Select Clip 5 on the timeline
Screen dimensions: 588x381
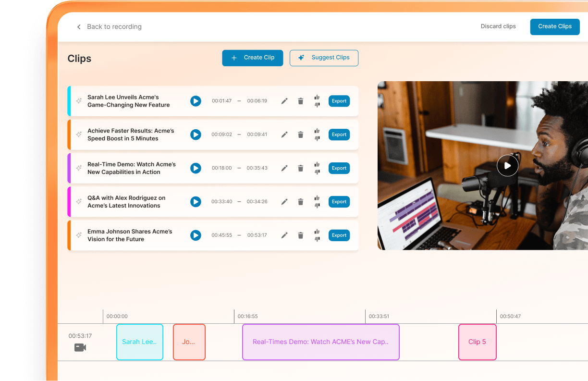point(477,342)
